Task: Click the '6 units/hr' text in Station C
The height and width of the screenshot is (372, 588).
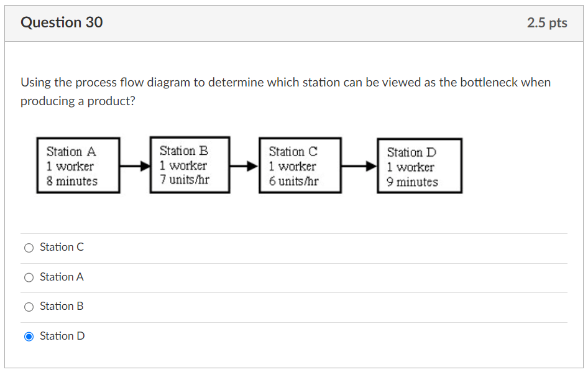Action: (292, 182)
